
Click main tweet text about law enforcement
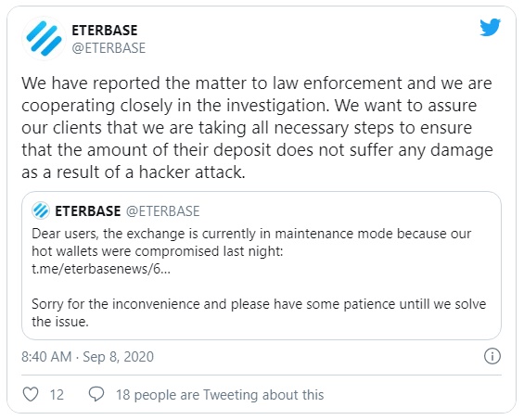click(x=257, y=128)
